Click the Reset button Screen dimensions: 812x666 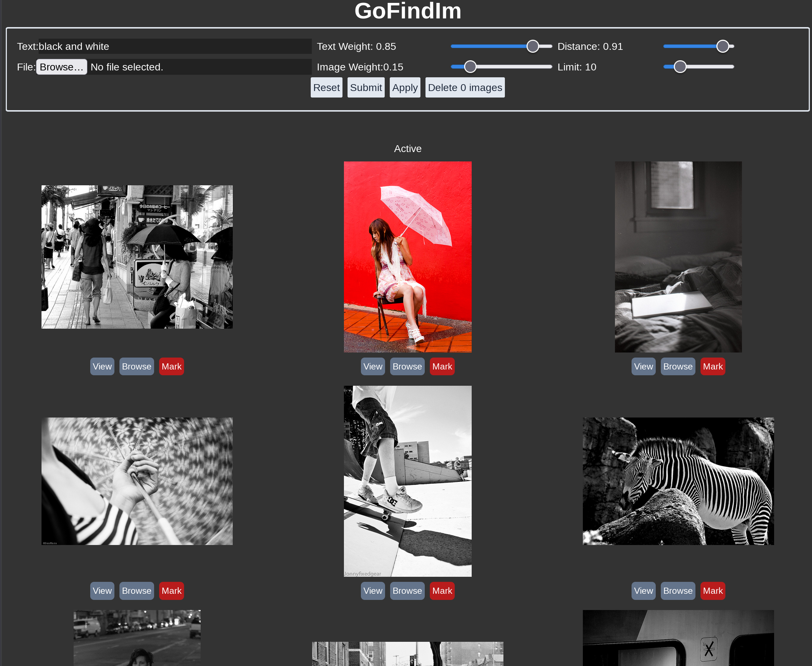[326, 87]
